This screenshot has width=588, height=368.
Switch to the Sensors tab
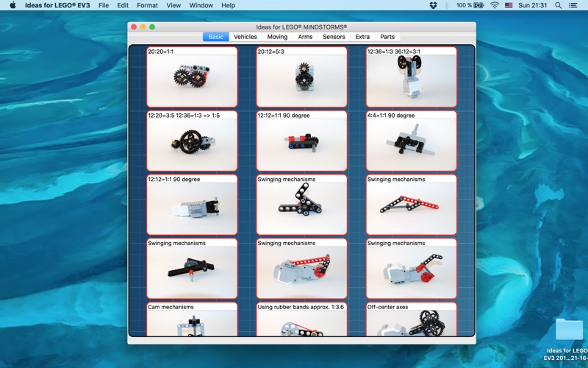tap(334, 37)
